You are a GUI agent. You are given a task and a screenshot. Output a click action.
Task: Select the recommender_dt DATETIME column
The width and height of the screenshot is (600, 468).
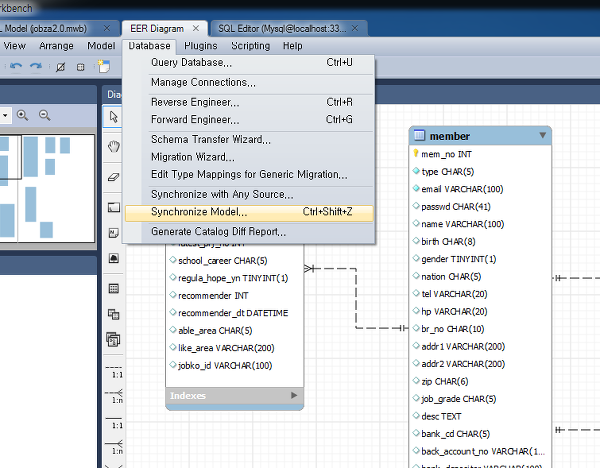(x=233, y=313)
